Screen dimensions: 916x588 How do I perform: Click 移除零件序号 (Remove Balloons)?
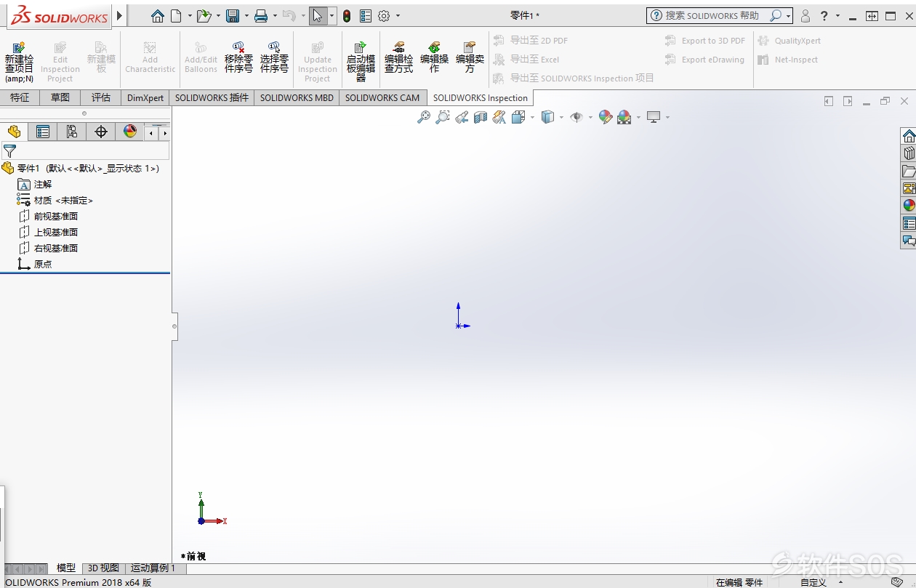(x=238, y=58)
